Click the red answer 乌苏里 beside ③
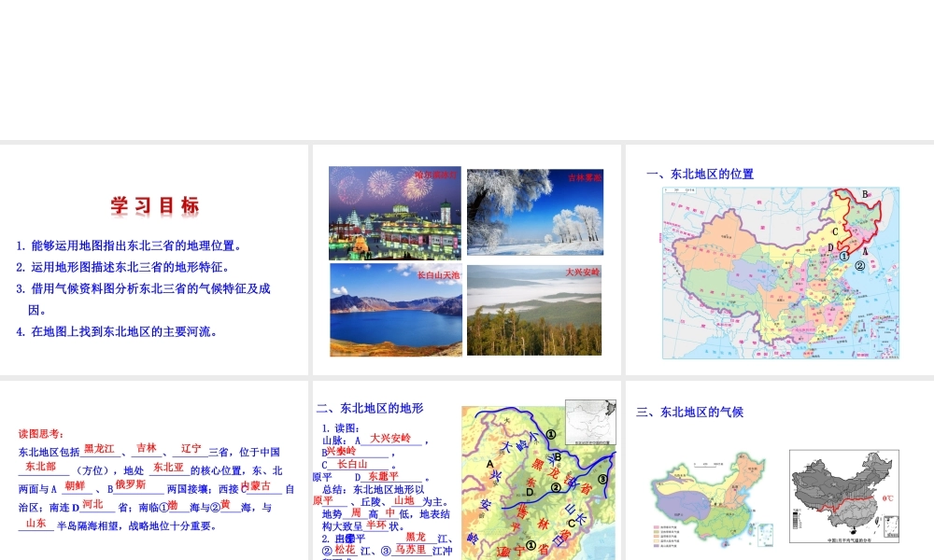 [411, 549]
